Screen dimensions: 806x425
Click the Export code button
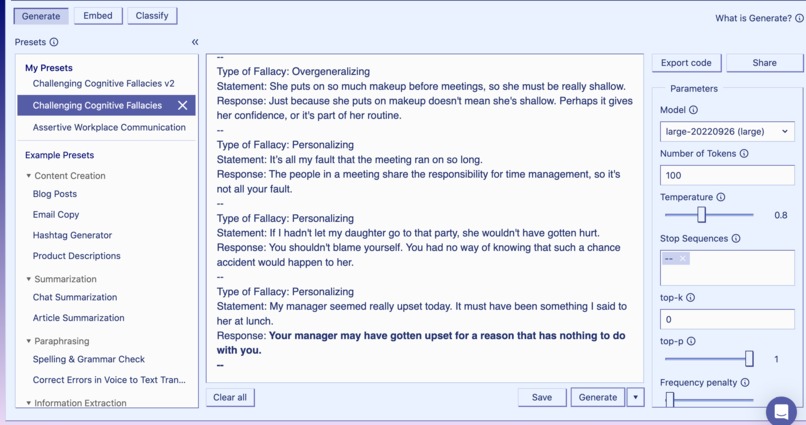pyautogui.click(x=686, y=63)
